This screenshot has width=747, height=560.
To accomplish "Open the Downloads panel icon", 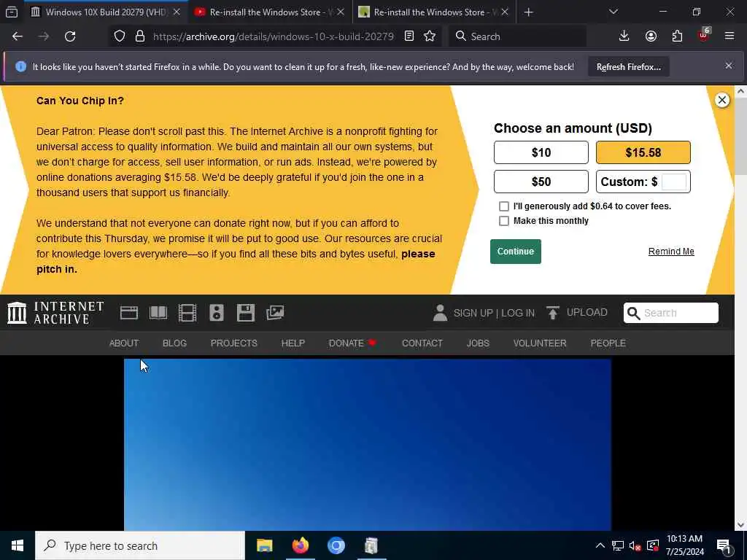I will [x=624, y=36].
